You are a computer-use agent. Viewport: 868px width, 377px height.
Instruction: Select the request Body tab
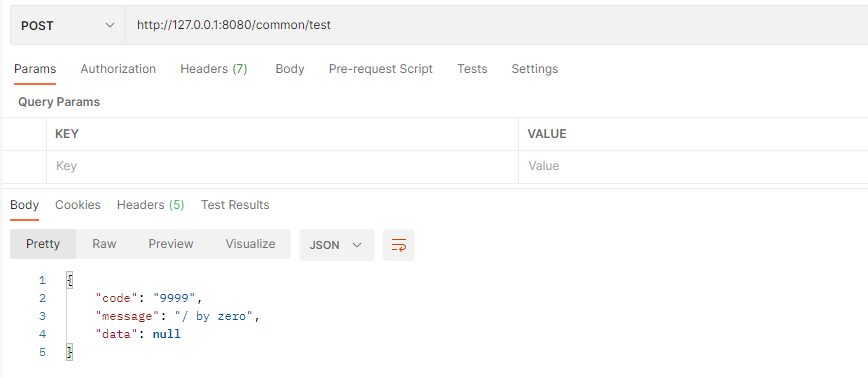[290, 69]
